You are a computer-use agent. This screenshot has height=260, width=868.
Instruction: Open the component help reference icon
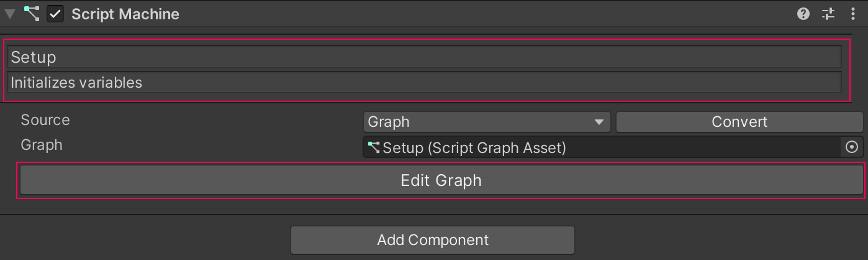point(803,14)
